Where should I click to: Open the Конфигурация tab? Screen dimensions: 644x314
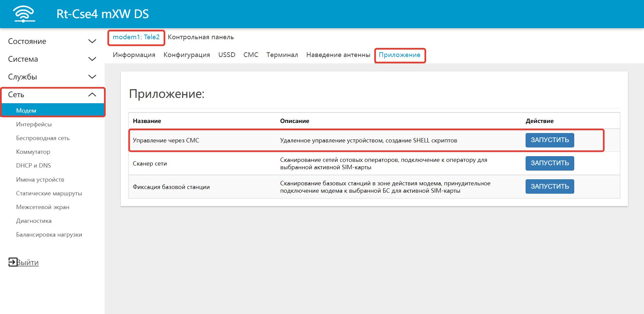[x=186, y=55]
